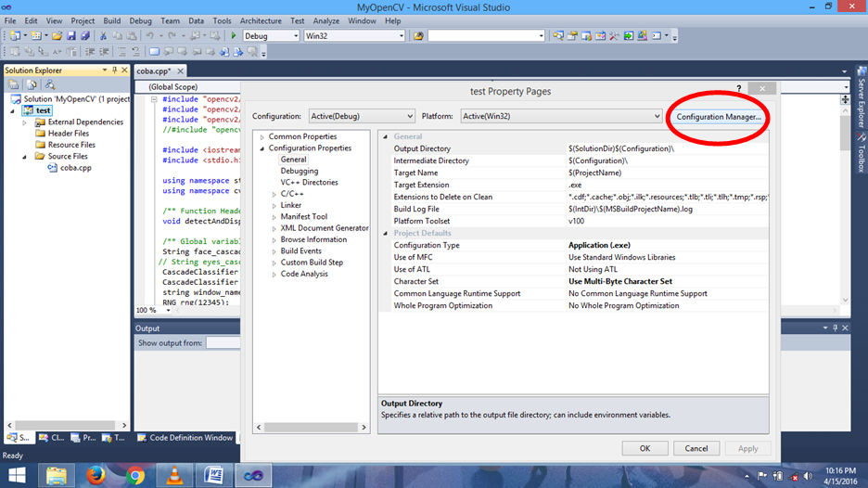Open the Configuration Manager... button

pyautogui.click(x=719, y=117)
